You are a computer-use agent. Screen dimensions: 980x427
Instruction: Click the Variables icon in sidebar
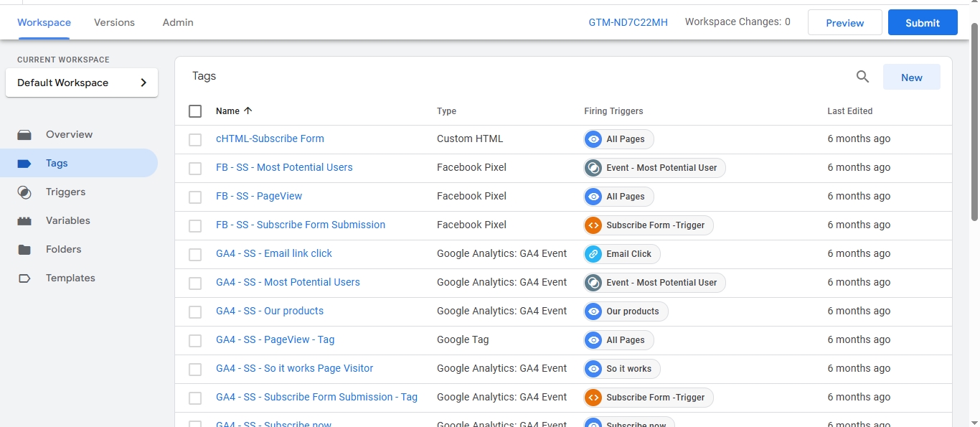click(x=24, y=221)
